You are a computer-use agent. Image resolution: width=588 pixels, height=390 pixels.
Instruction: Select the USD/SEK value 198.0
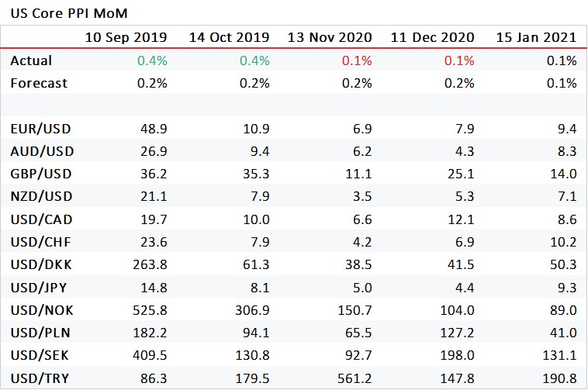pos(457,355)
